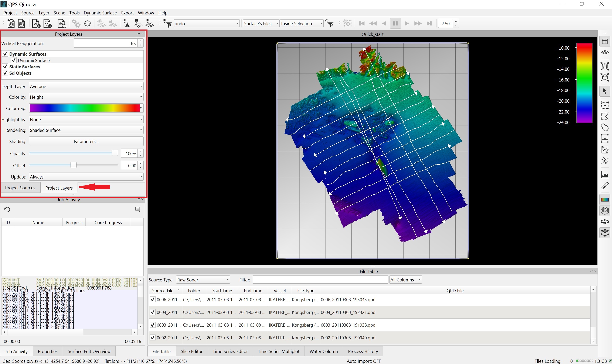The height and width of the screenshot is (364, 612).
Task: Open the Source Type Raw Sonar dropdown
Action: coord(203,280)
